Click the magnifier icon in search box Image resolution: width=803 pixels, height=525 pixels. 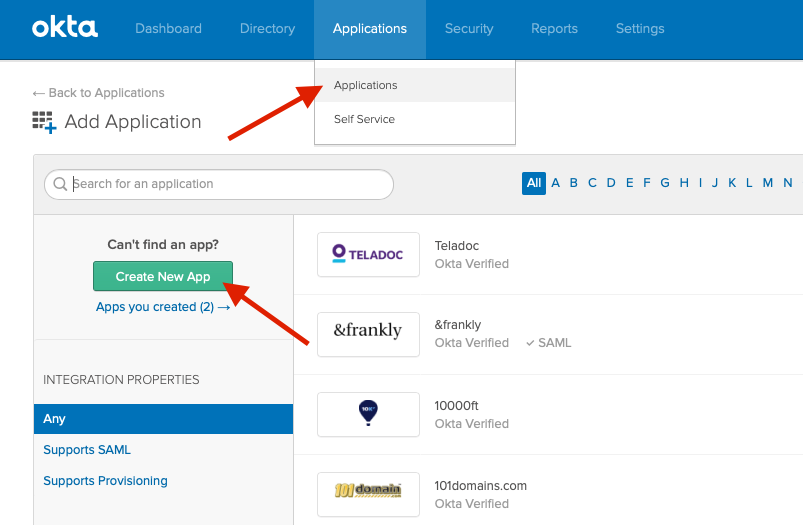[60, 184]
